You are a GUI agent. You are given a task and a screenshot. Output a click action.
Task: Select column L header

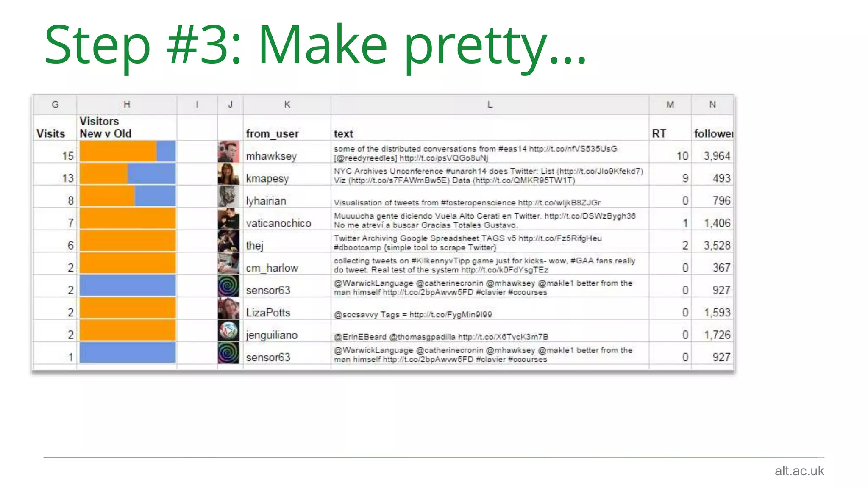490,105
